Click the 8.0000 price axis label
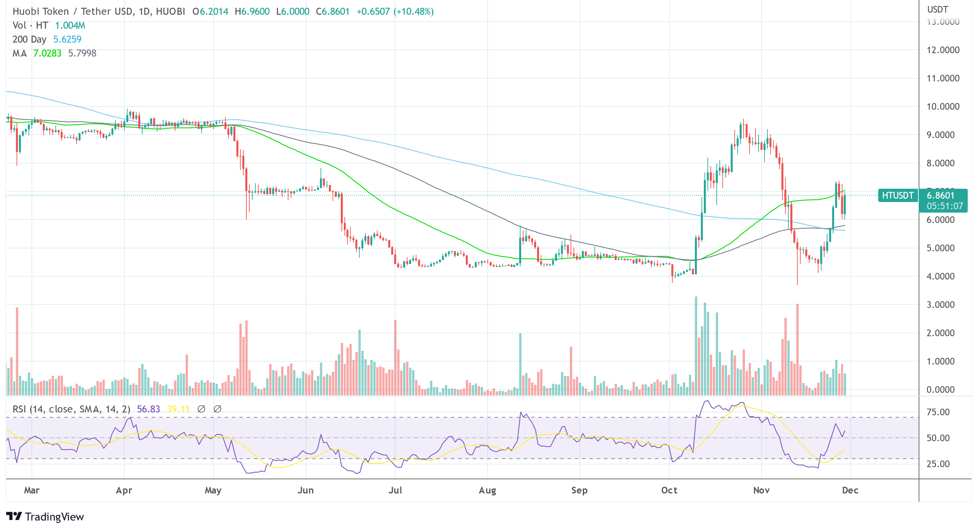Viewport: 980px width, 531px height. tap(941, 163)
